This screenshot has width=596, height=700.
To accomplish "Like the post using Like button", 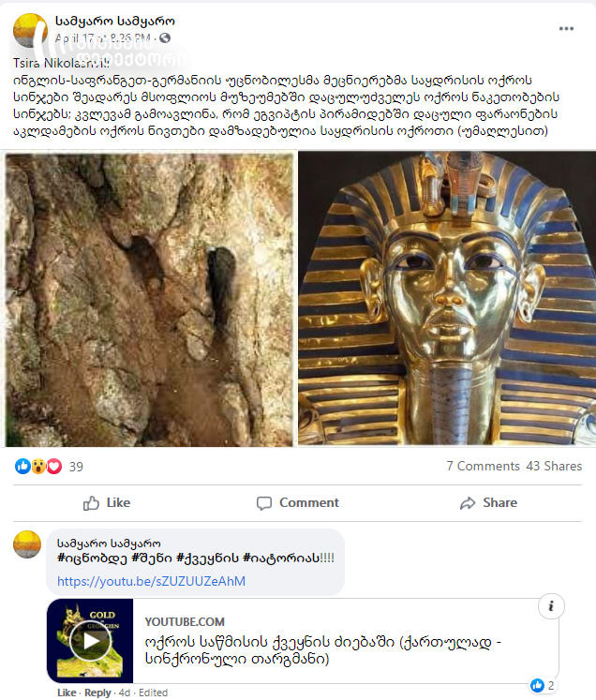I will (x=107, y=502).
